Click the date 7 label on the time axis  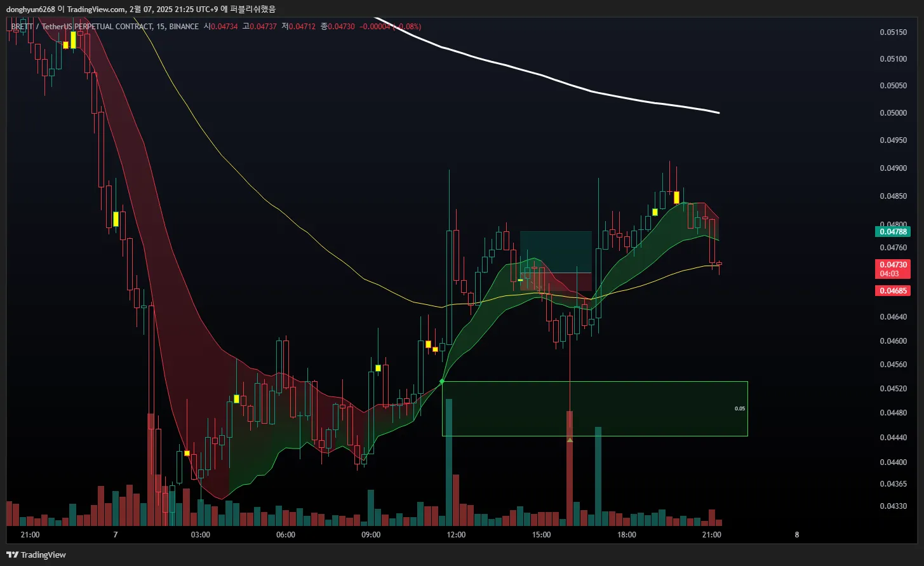pyautogui.click(x=116, y=535)
